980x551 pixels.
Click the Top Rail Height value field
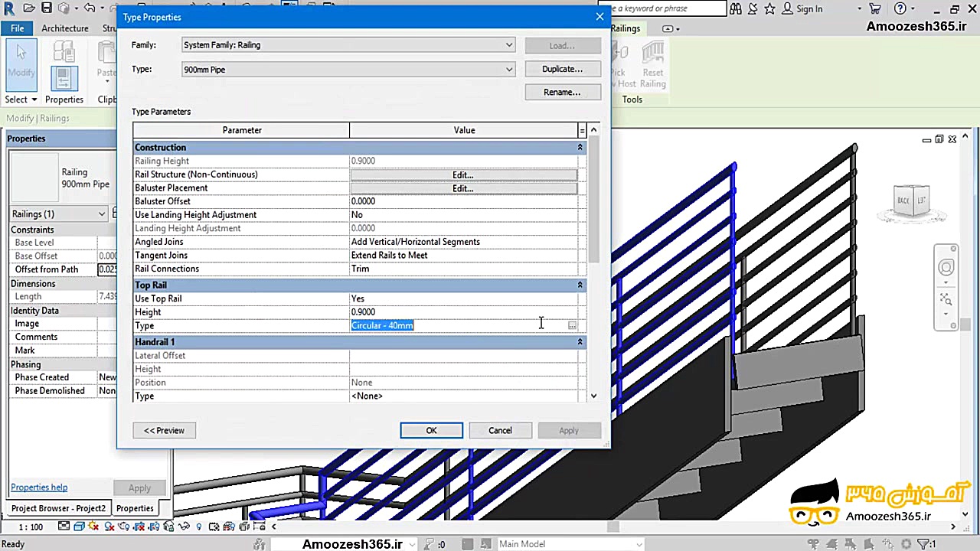point(463,312)
